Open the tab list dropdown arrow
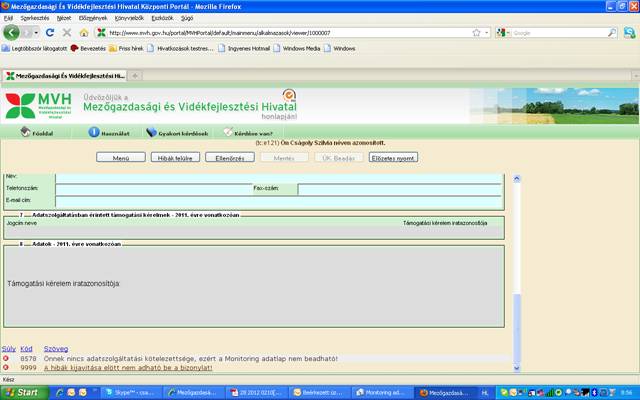This screenshot has height=400, width=640. pyautogui.click(x=636, y=76)
